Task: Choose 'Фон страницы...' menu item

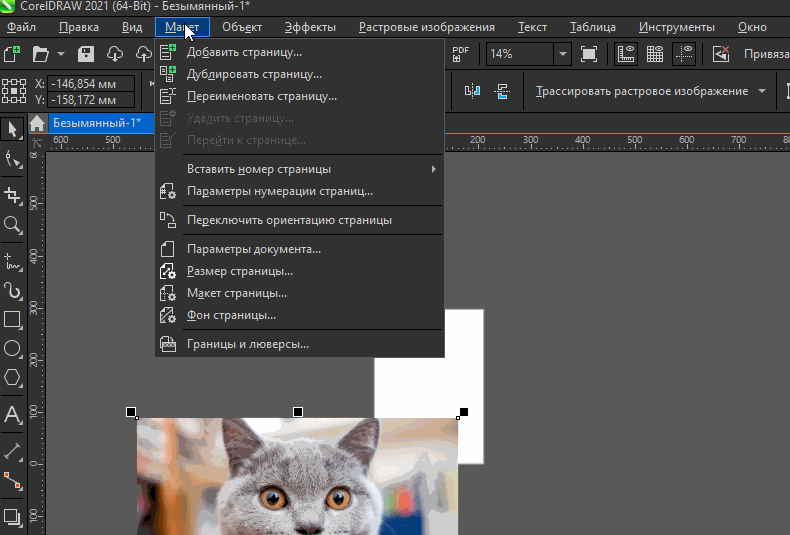Action: click(300, 315)
